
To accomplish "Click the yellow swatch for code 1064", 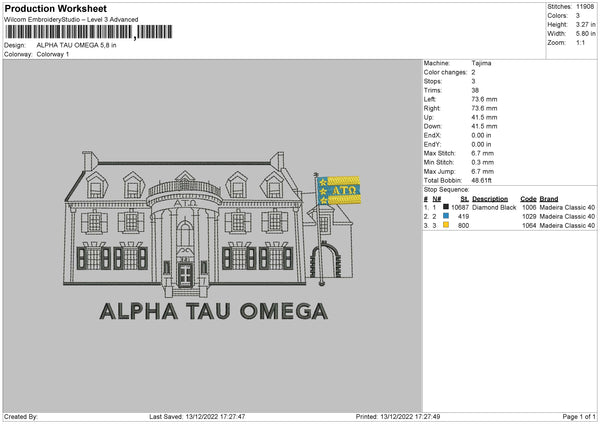I will pos(446,225).
